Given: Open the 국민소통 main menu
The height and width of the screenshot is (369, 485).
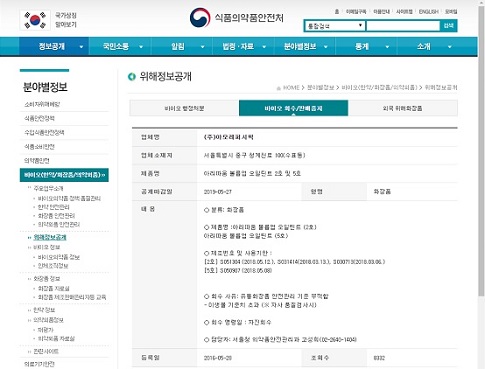Looking at the screenshot, I should pyautogui.click(x=116, y=46).
